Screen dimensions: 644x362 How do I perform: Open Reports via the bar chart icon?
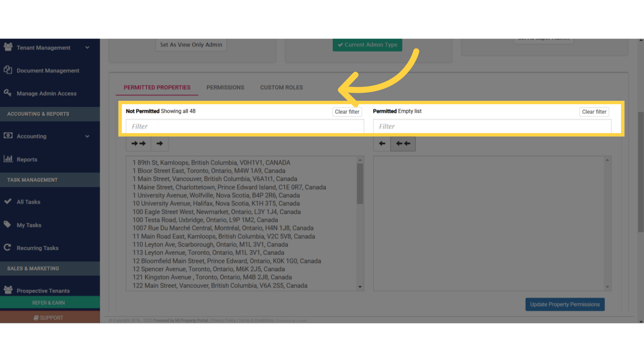click(x=8, y=159)
